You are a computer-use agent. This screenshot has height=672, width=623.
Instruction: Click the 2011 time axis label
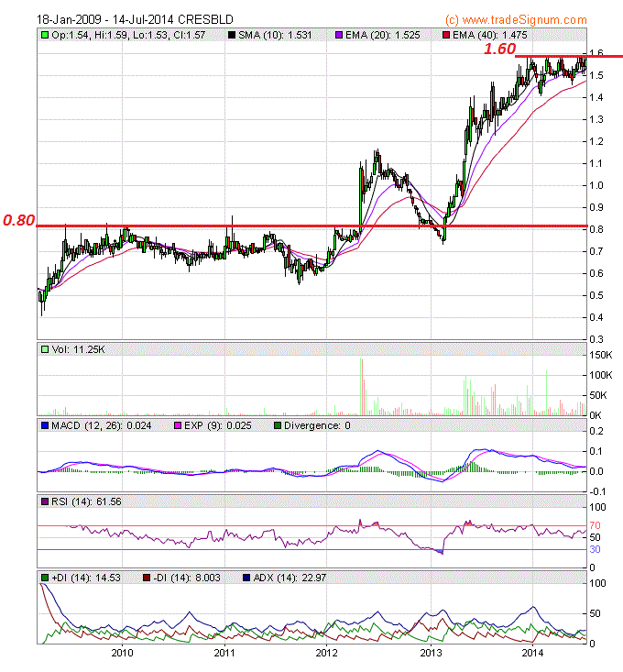224,653
